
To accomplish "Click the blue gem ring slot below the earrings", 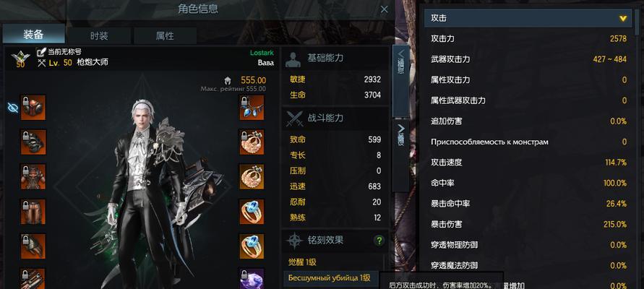I will pyautogui.click(x=252, y=212).
